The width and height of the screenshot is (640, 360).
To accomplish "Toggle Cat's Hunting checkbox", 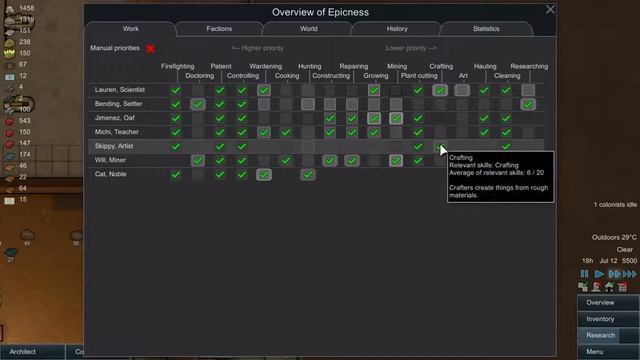I will point(308,175).
